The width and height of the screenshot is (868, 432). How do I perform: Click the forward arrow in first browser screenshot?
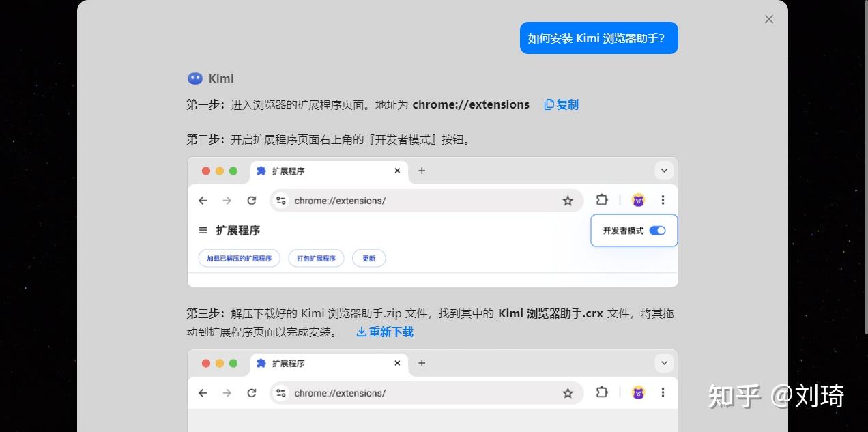pos(227,201)
